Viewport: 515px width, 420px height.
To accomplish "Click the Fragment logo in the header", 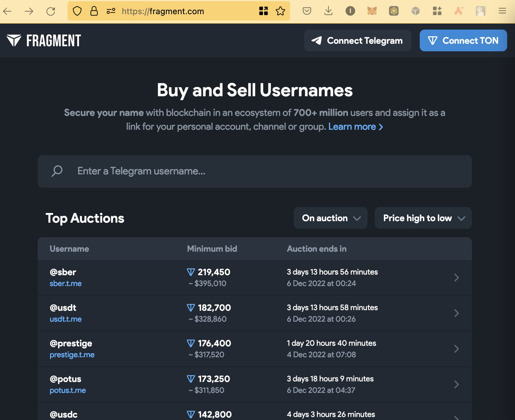I will coord(44,40).
